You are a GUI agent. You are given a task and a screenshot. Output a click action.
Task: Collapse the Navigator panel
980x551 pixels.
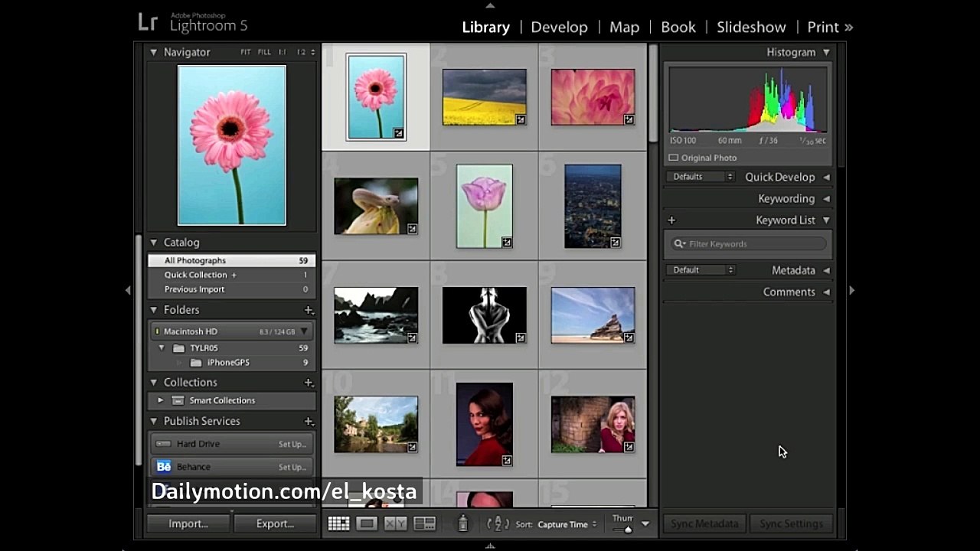coord(154,52)
